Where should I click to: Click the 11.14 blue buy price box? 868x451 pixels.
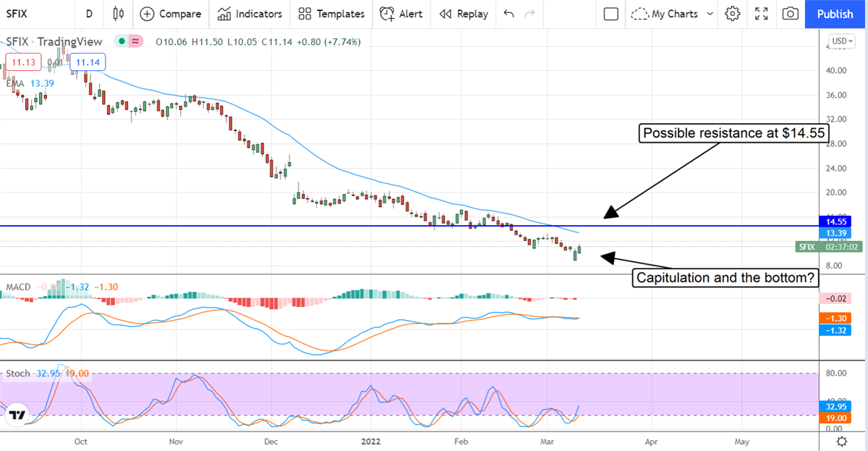click(87, 63)
